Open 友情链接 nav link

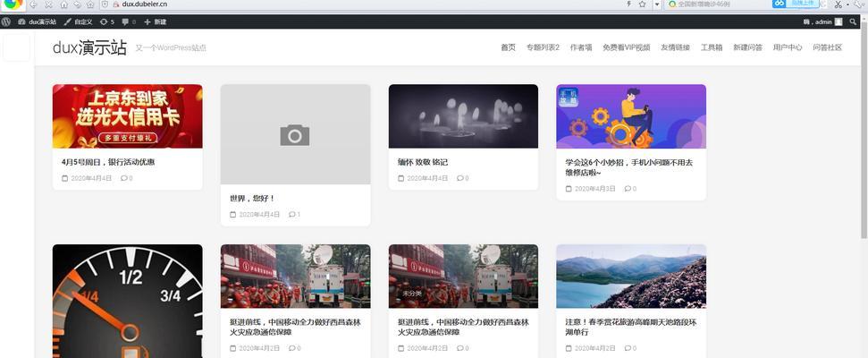click(x=675, y=47)
